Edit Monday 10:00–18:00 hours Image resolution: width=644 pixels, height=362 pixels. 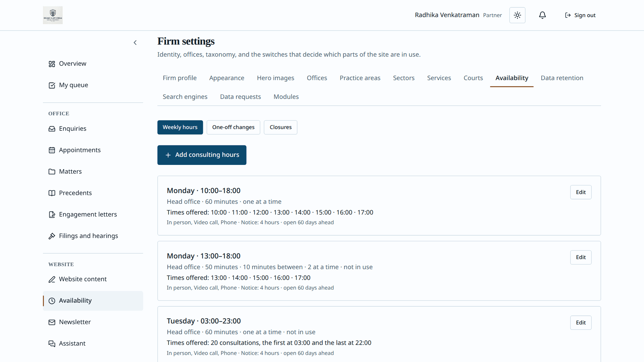(581, 192)
